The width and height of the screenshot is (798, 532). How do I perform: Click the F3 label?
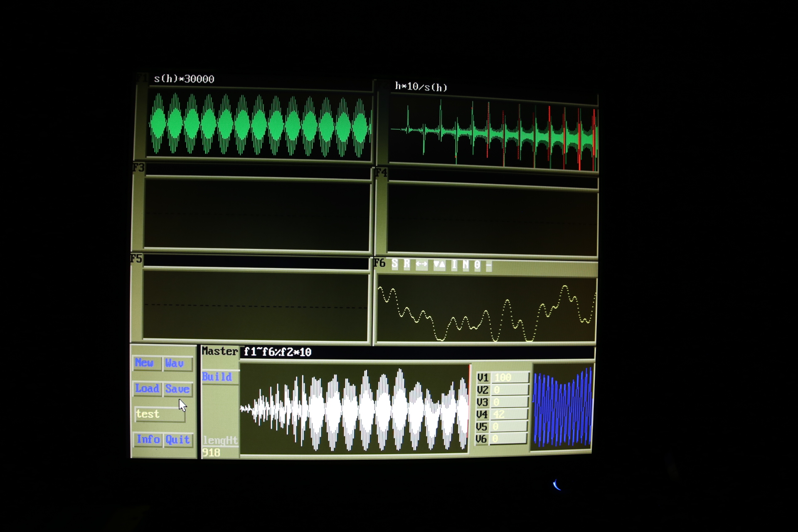tap(138, 167)
